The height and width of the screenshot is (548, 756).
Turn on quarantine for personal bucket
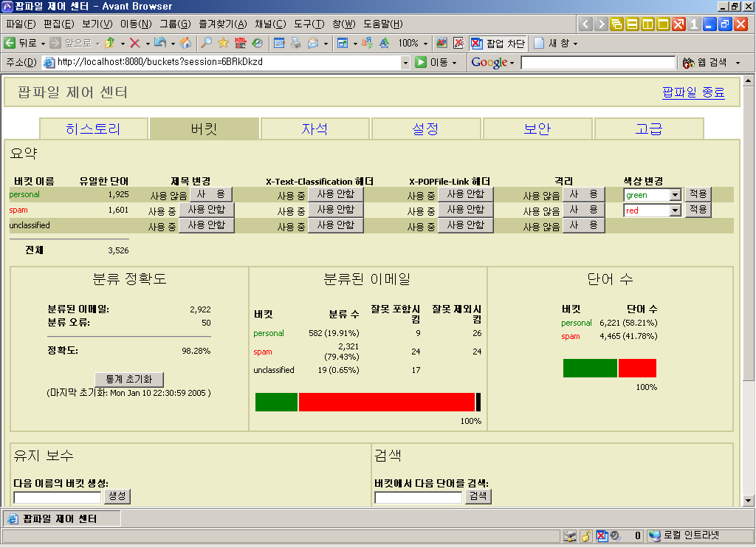pyautogui.click(x=583, y=194)
